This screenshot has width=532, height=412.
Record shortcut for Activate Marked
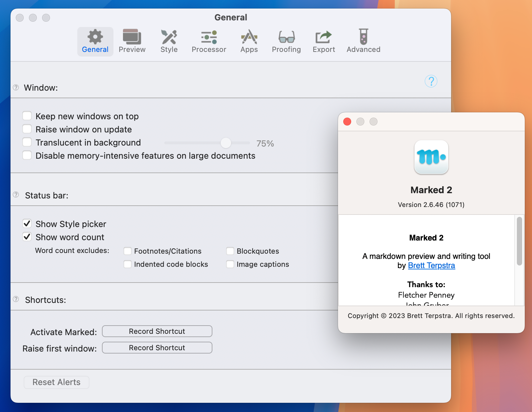(157, 331)
